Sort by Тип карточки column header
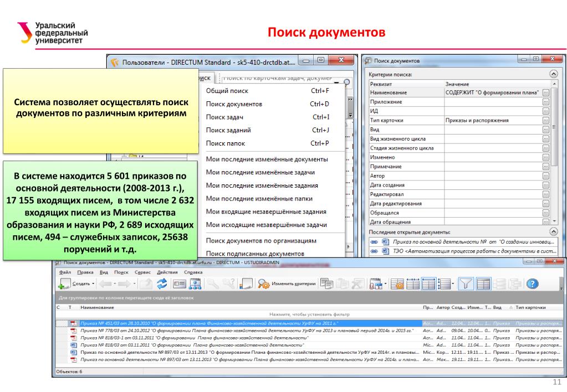The width and height of the screenshot is (567, 392). coord(538,307)
